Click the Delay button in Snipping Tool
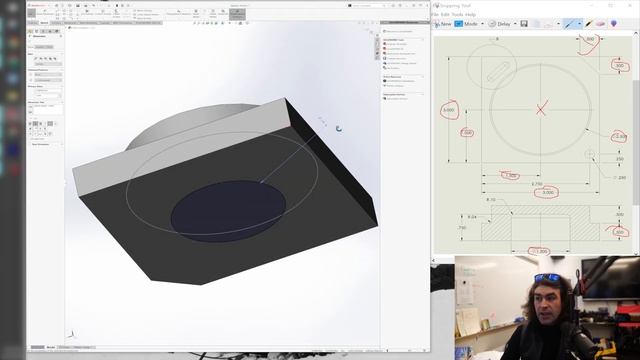 tap(499, 24)
